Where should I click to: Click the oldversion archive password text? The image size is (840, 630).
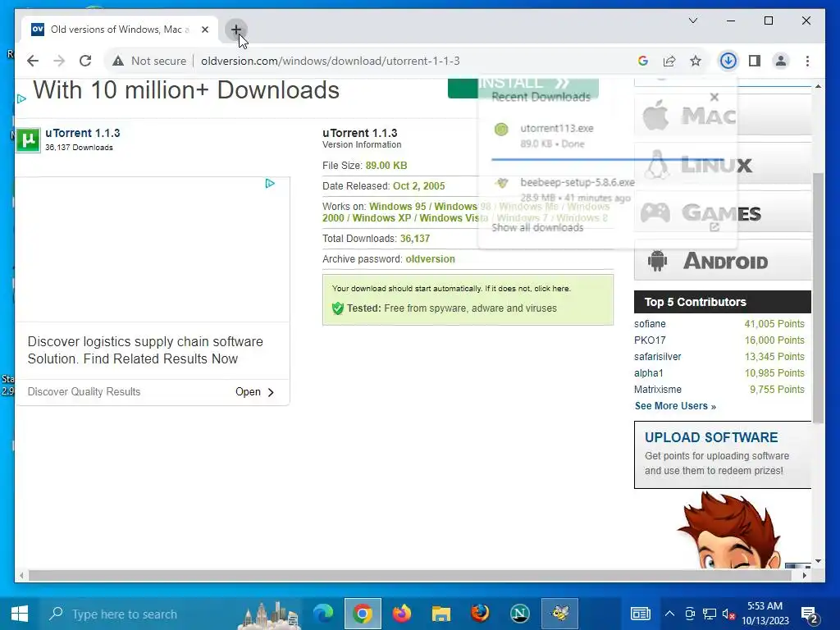point(430,258)
